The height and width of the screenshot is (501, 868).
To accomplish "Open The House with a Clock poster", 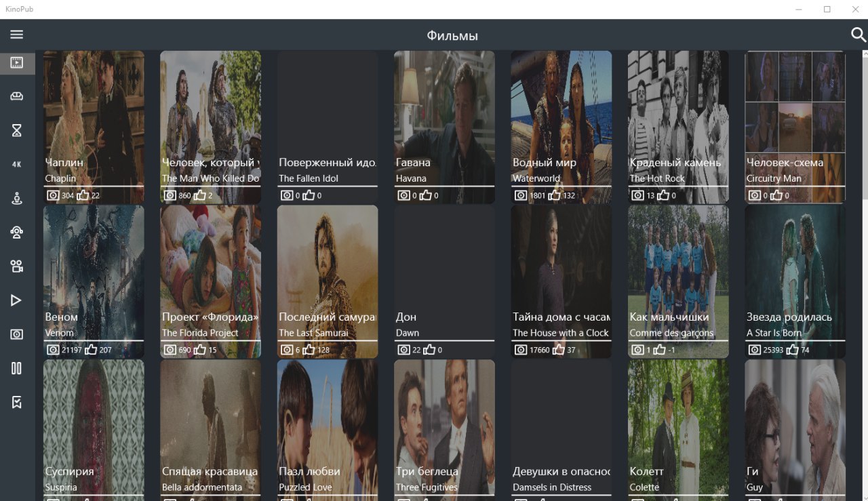I will (561, 282).
